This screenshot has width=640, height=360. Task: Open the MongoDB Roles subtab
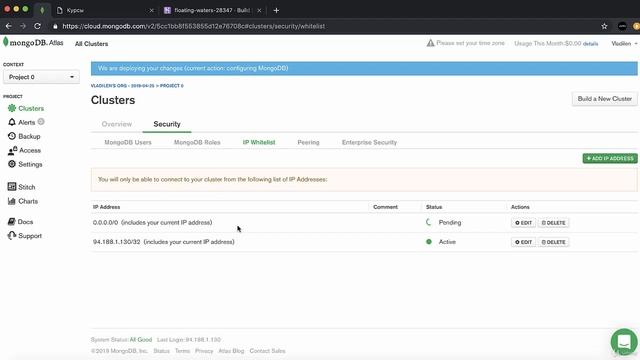(197, 142)
